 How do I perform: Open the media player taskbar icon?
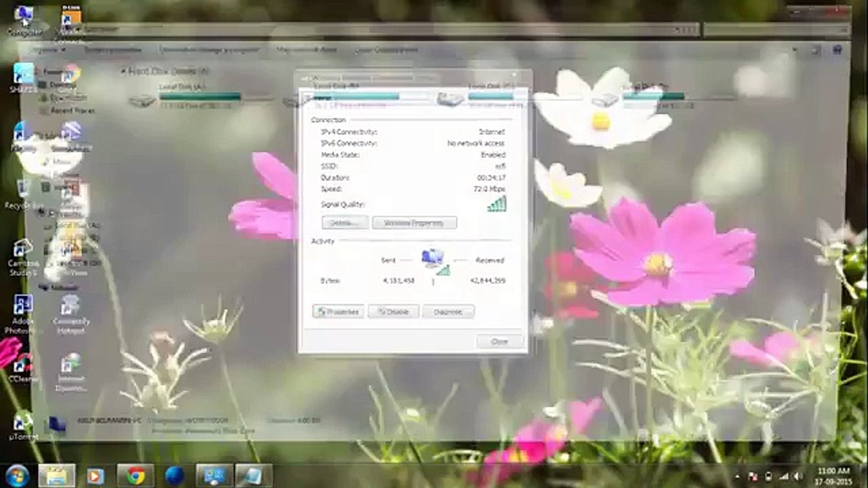[96, 476]
